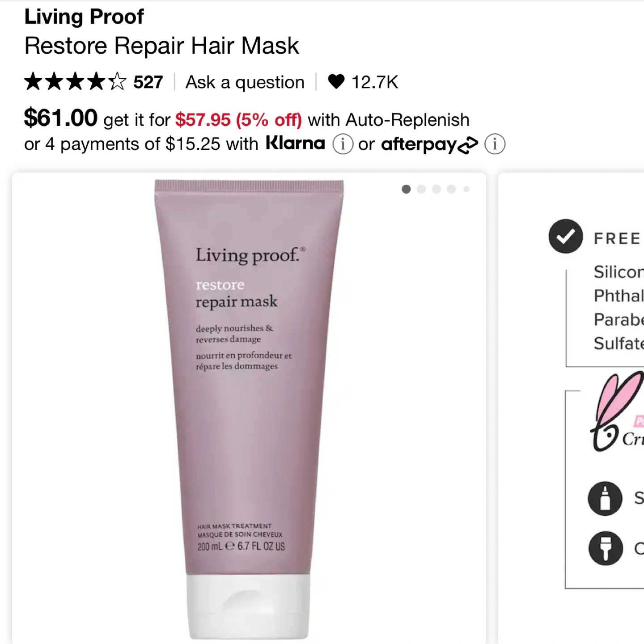Open the 527 reviews count

(148, 82)
